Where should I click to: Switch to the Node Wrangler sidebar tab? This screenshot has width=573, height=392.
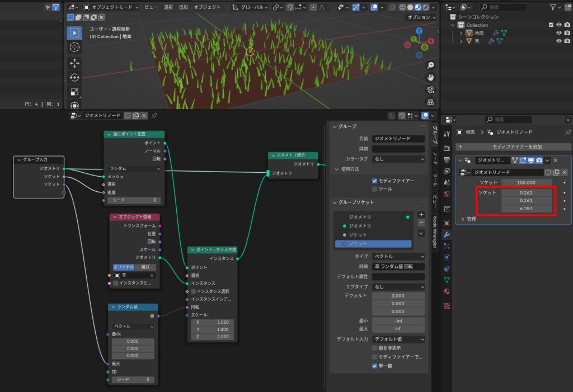coord(435,232)
